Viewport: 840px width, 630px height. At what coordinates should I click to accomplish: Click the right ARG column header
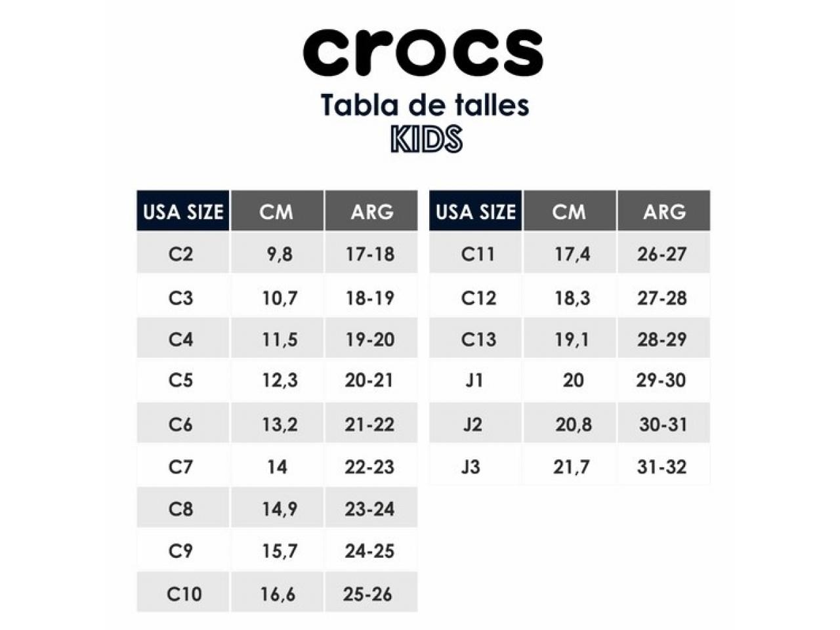point(663,211)
